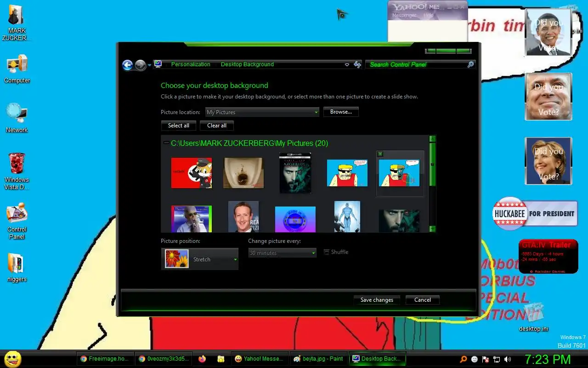Image resolution: width=588 pixels, height=368 pixels.
Task: Click the scroll up arrow of pictures list
Action: coord(432,138)
